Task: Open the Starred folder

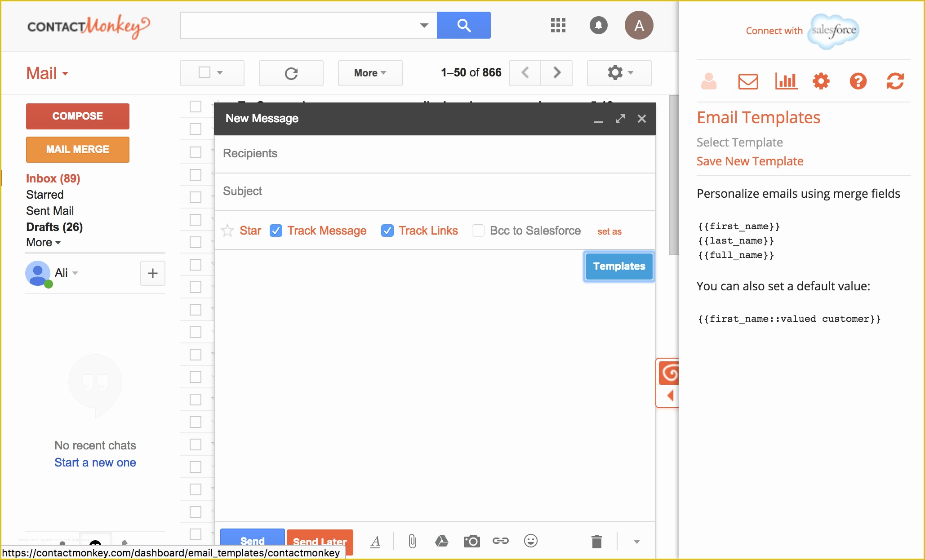Action: point(44,195)
